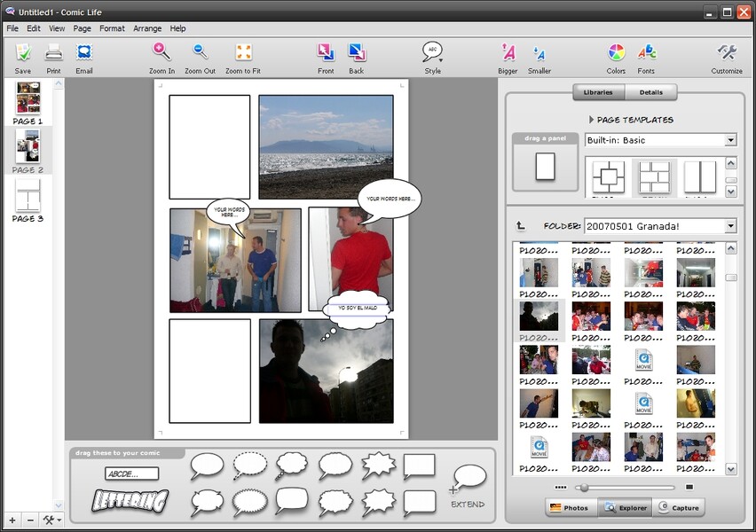Select the ABCDE caption box element
The image size is (756, 532).
[x=131, y=473]
